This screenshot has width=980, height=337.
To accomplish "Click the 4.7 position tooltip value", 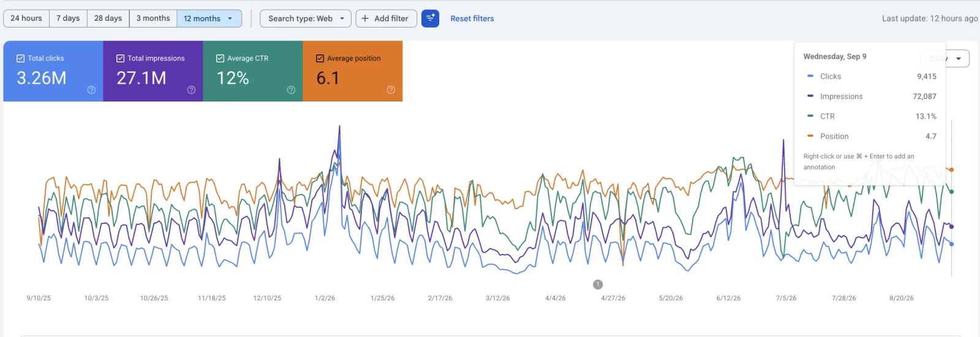I will pos(931,136).
